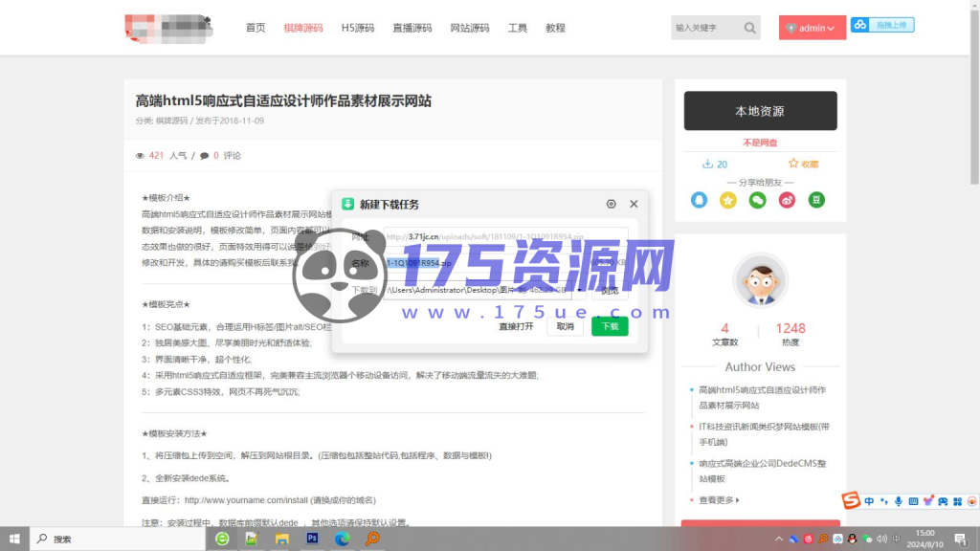The width and height of the screenshot is (980, 551).
Task: Toggle Sogou Chinese/English mode 中 button
Action: (x=869, y=501)
